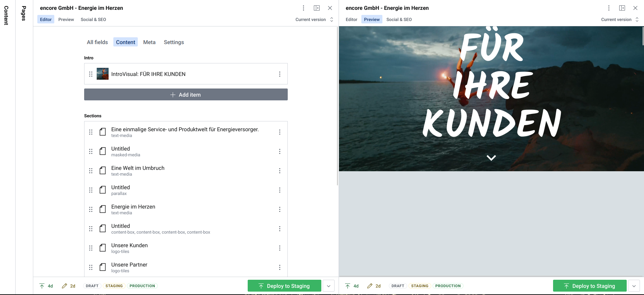Click drag handle of Eine Welt im Umbruch
Screen dimensions: 644x295
click(x=91, y=171)
